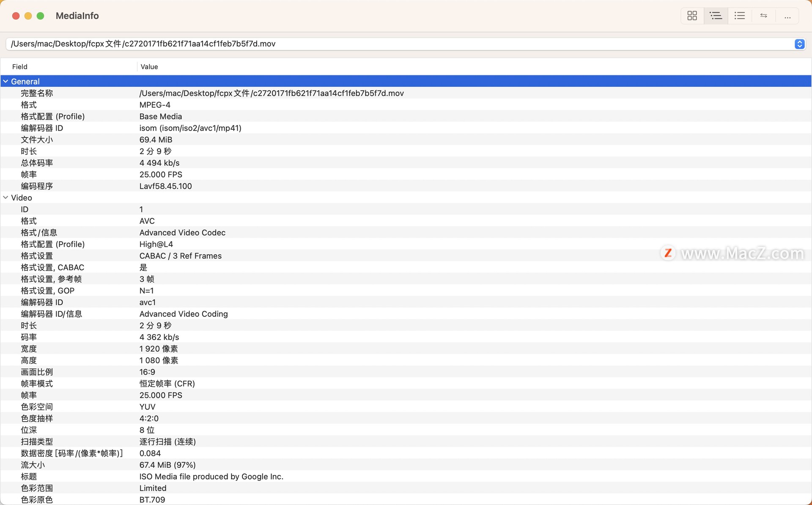Select the 编码程序 row label
Image resolution: width=812 pixels, height=505 pixels.
point(37,186)
